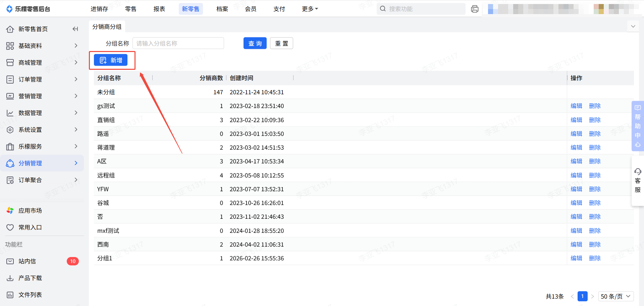Click the 乐檬服务 briefcase icon

click(x=10, y=147)
